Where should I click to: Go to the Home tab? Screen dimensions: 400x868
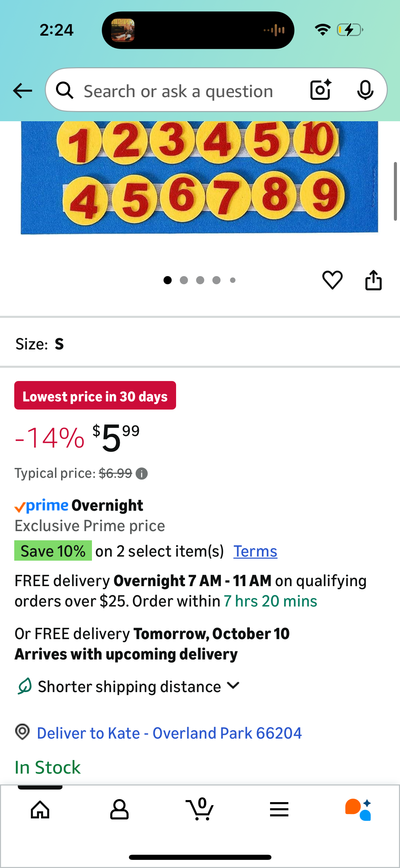click(x=40, y=810)
